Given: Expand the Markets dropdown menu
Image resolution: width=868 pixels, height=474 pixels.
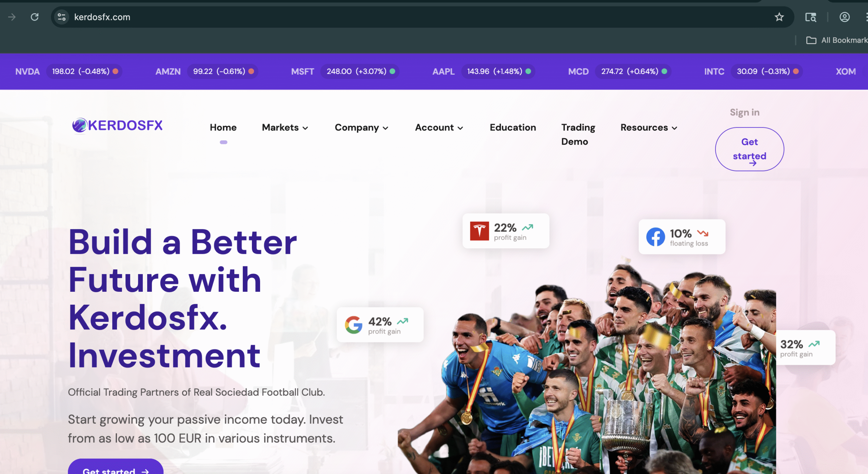Looking at the screenshot, I should [285, 128].
